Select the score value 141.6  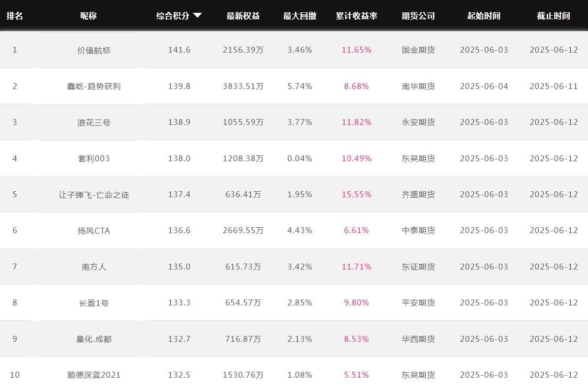coord(179,50)
